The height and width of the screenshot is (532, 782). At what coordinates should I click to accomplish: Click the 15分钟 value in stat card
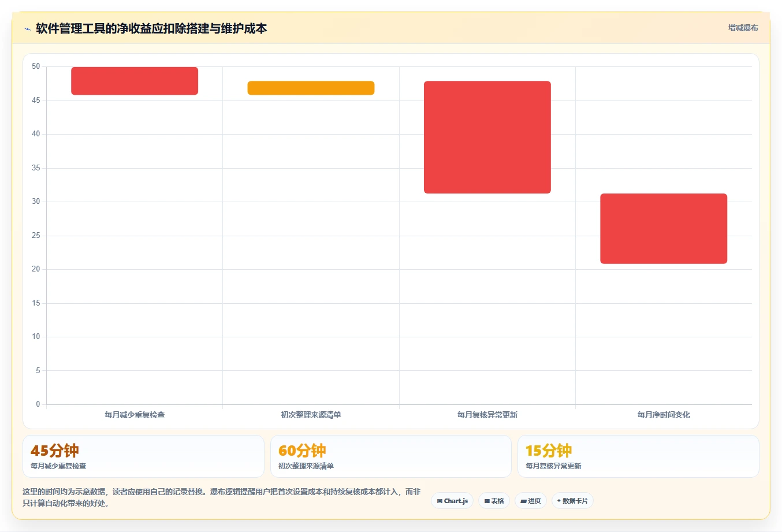tap(549, 451)
